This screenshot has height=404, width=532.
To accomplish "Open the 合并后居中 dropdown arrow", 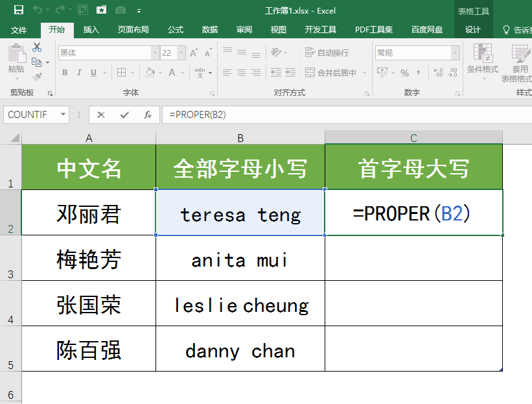I will tap(364, 73).
